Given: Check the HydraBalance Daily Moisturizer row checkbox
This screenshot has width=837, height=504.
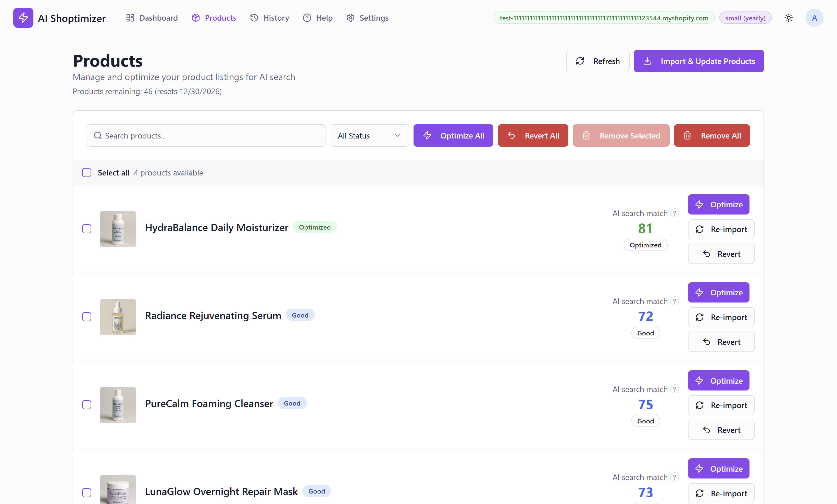Looking at the screenshot, I should [87, 229].
